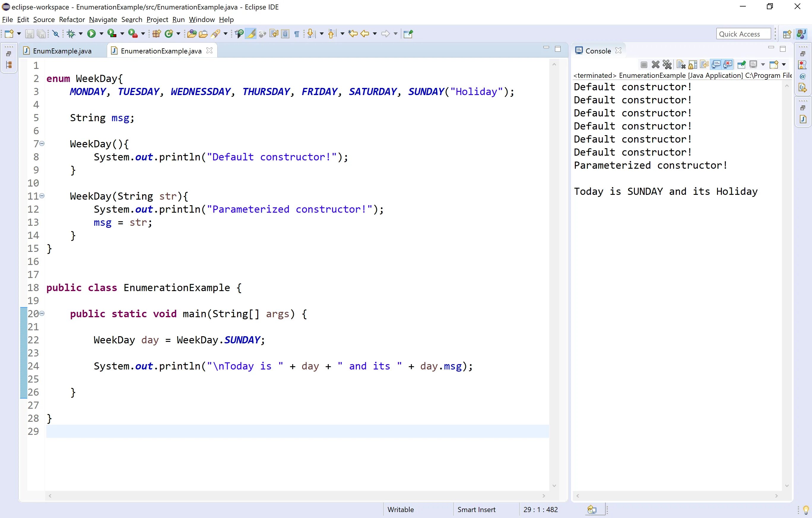Screen dimensions: 812x518
Task: Open the Open Console dropdown arrow
Action: click(x=784, y=64)
